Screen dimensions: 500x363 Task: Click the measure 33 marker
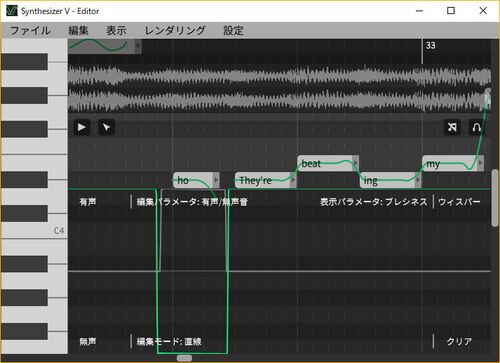pos(430,45)
